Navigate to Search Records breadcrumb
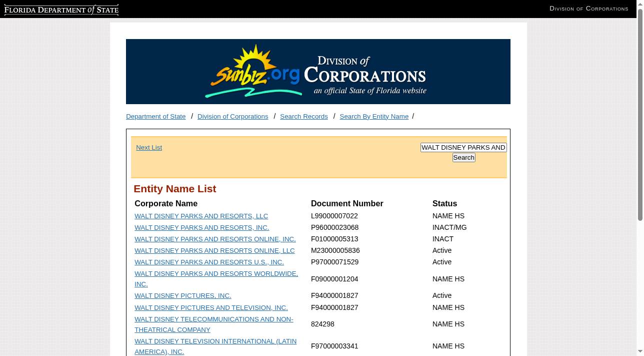This screenshot has width=644, height=356. (x=304, y=117)
